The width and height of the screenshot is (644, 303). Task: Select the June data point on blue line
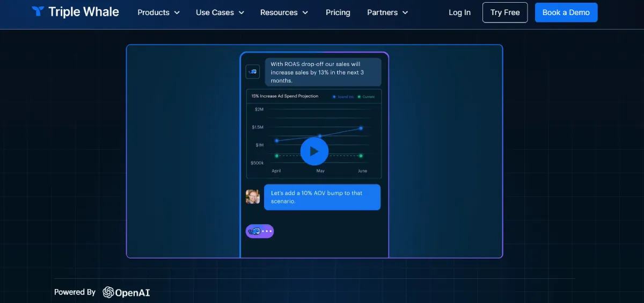pos(361,128)
